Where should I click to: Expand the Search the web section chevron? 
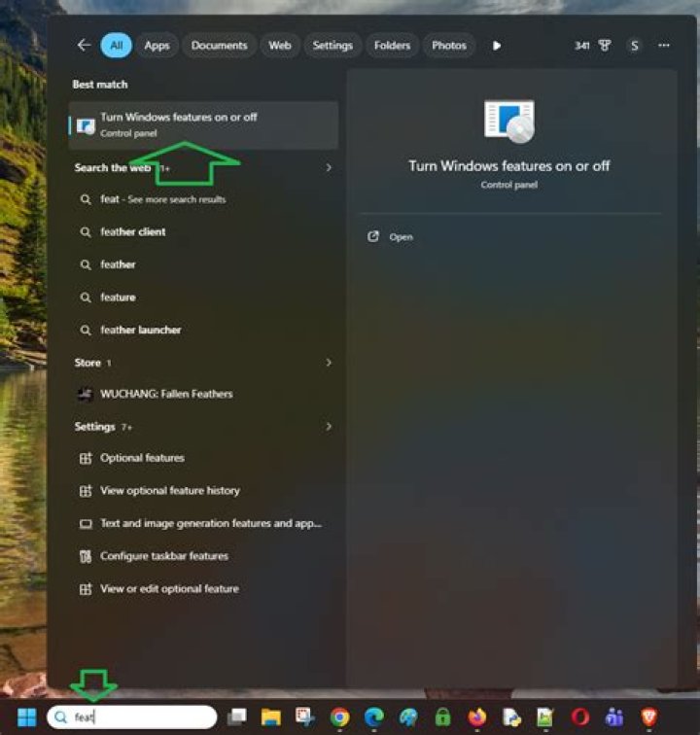click(329, 168)
